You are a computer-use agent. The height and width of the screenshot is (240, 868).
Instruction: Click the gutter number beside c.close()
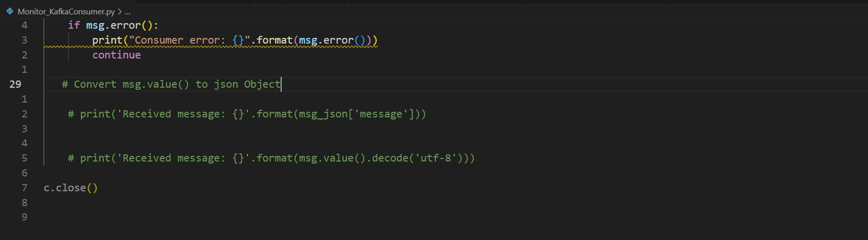(24, 188)
